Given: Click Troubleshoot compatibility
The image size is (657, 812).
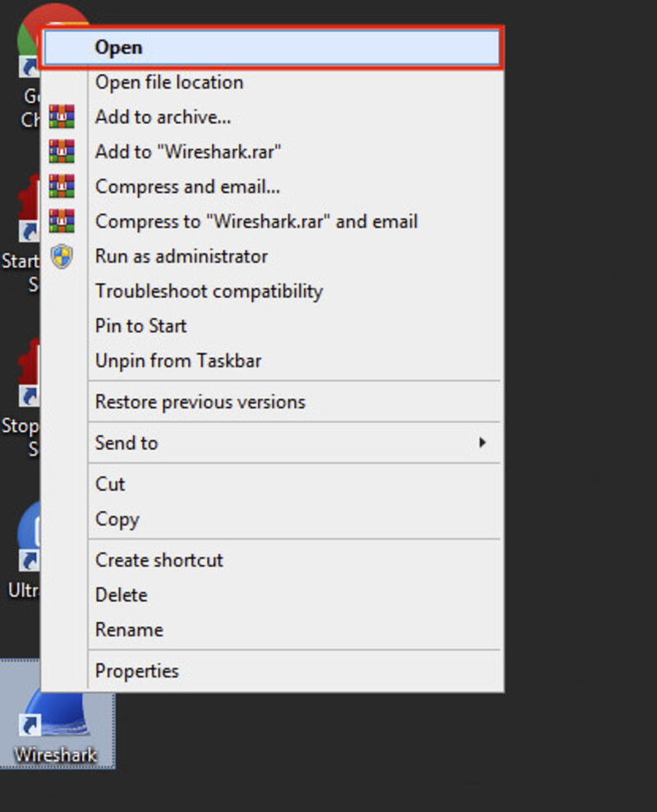Looking at the screenshot, I should tap(209, 291).
